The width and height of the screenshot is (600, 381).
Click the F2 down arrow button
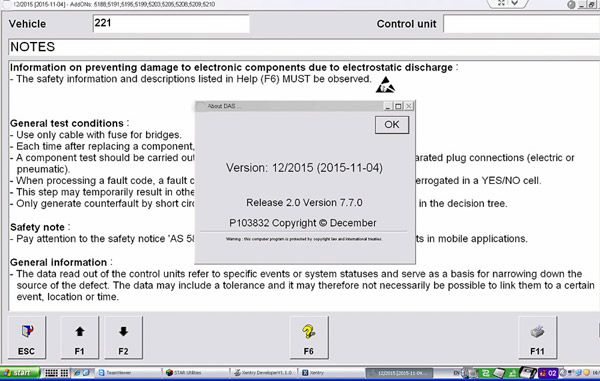tap(123, 337)
